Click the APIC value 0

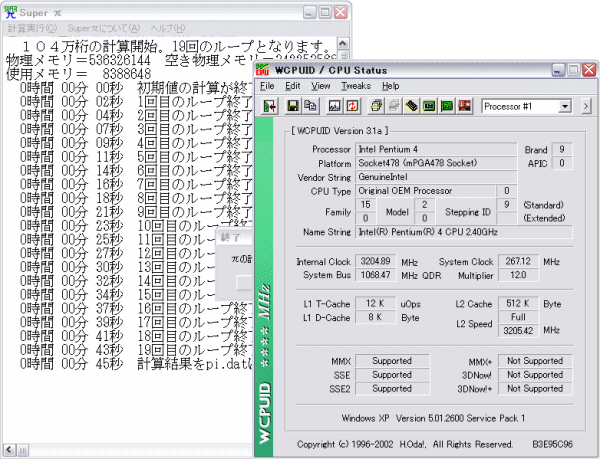[x=561, y=163]
